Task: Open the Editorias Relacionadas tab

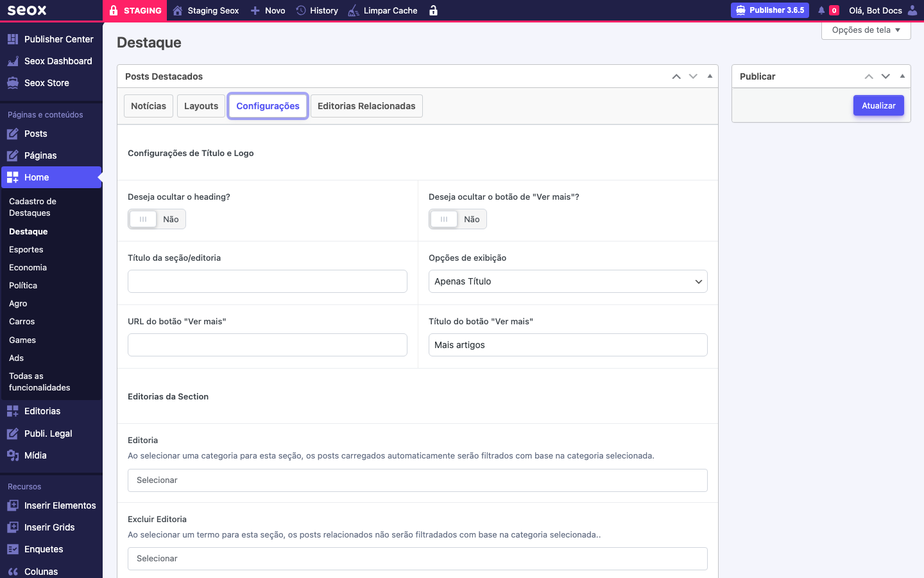Action: 366,106
